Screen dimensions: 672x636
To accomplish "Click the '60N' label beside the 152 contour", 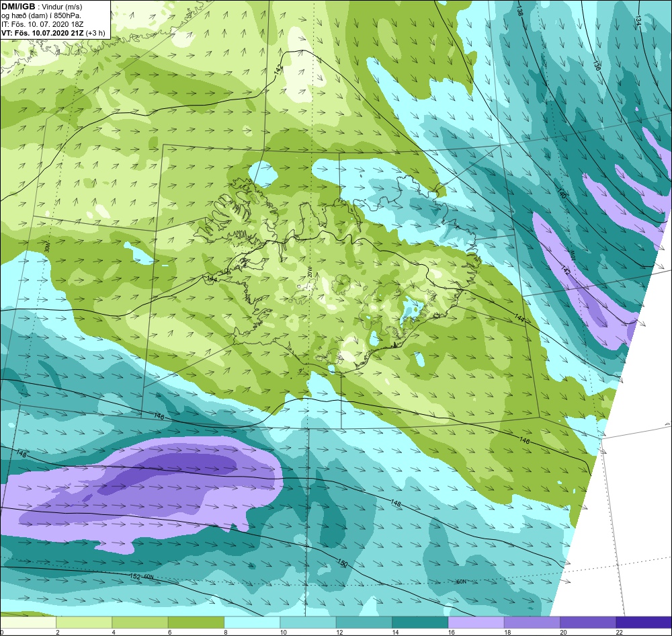I will 148,576.
